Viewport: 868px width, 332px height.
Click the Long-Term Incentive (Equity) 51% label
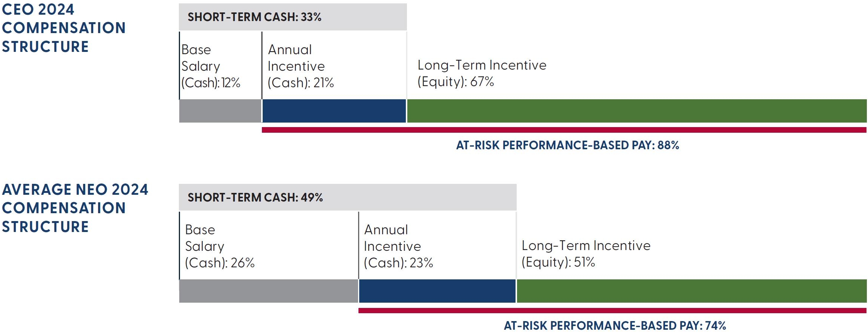(586, 254)
